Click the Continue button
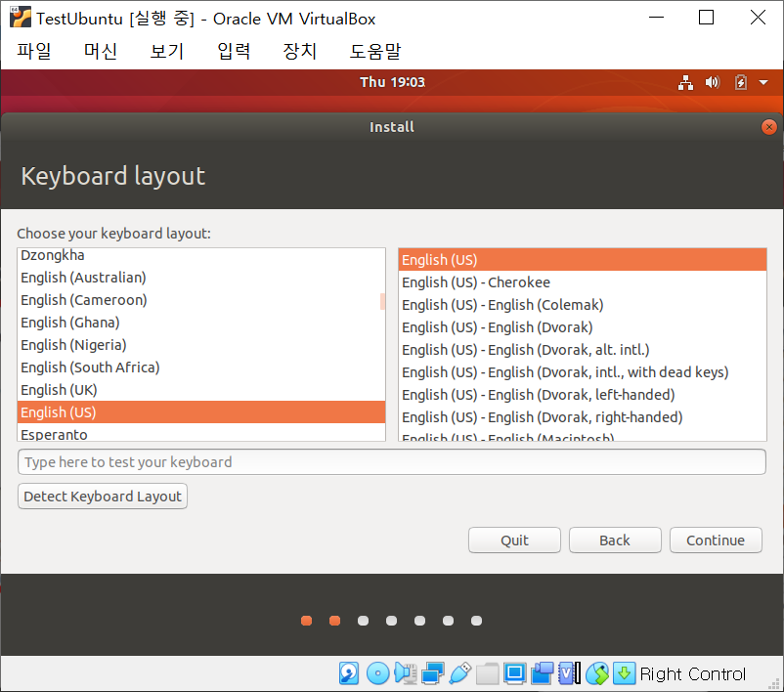The width and height of the screenshot is (784, 692). (716, 540)
